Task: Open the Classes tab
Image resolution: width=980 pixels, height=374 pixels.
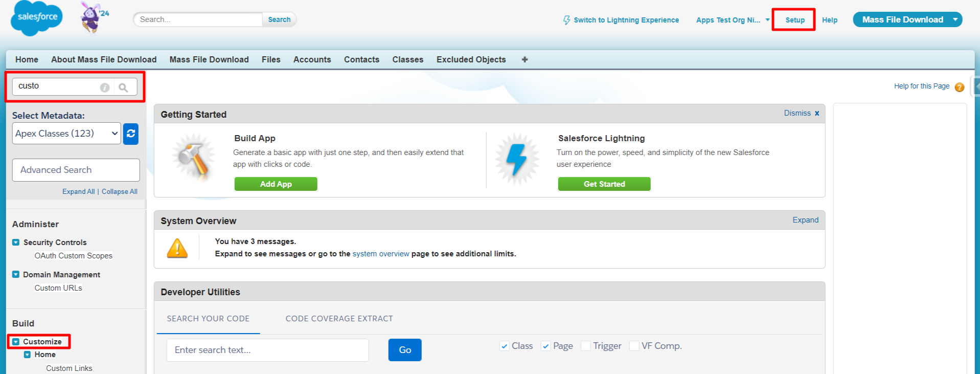Action: pyautogui.click(x=408, y=59)
